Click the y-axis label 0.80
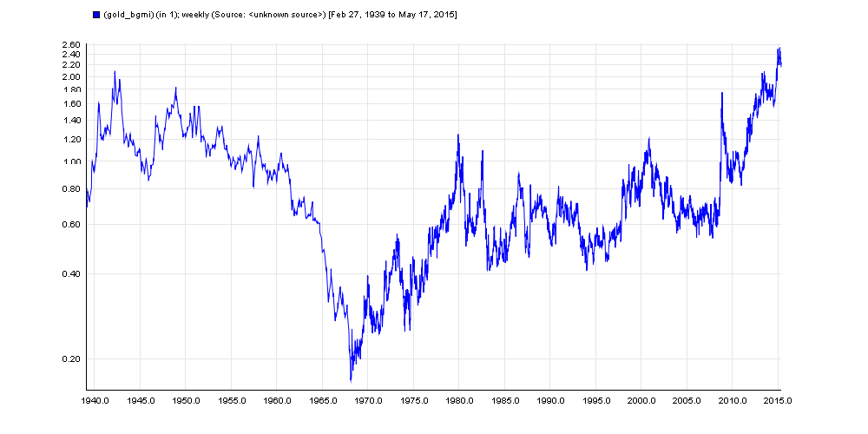Image resolution: width=868 pixels, height=434 pixels. [73, 188]
